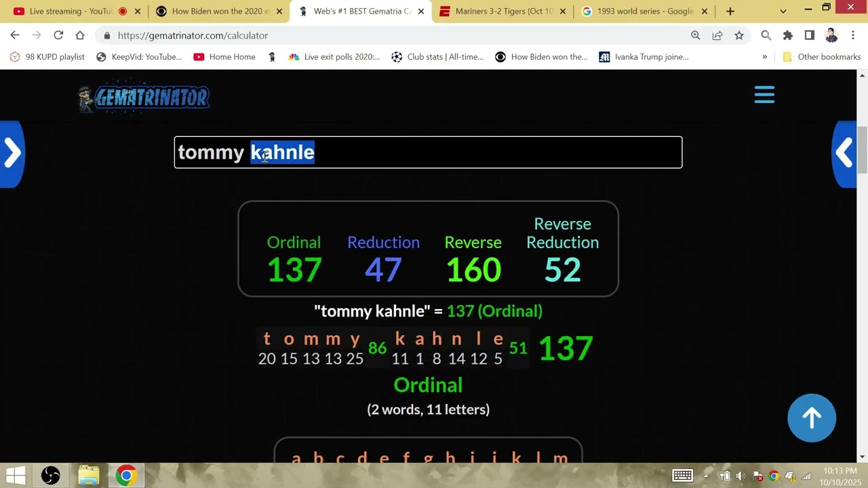Open the tab search dropdown
868x488 pixels.
coord(783,12)
